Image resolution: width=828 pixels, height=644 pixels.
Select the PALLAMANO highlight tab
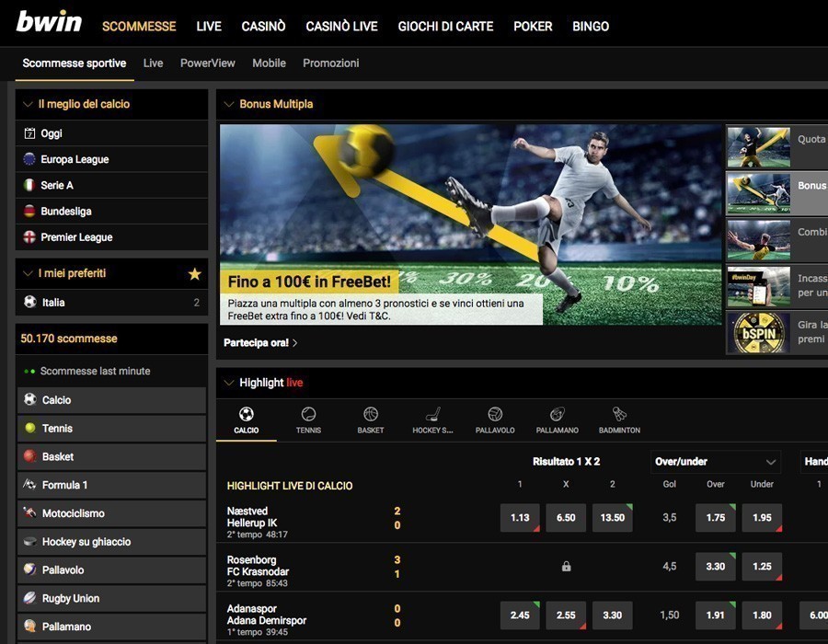[x=558, y=420]
